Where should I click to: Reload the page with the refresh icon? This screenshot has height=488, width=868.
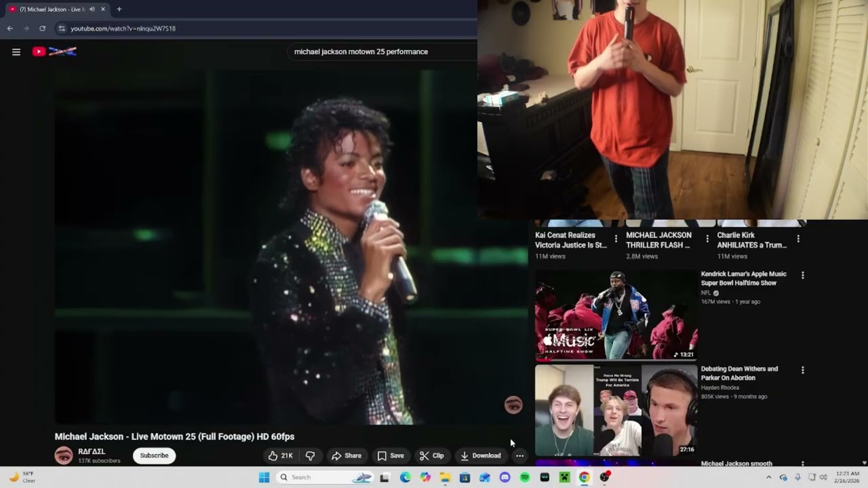[x=42, y=28]
